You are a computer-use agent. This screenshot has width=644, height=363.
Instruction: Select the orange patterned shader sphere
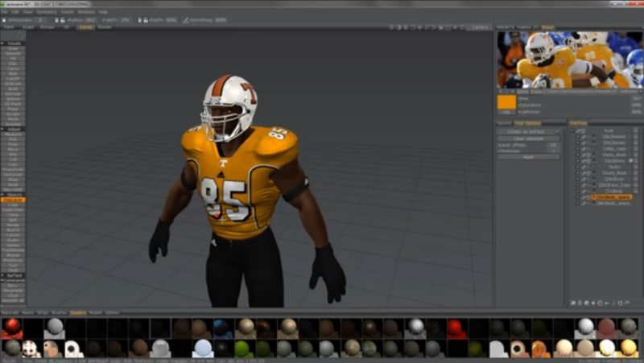(x=541, y=349)
